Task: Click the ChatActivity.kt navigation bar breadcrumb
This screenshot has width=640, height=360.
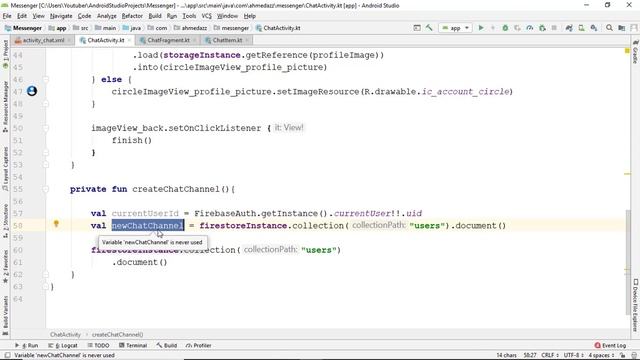Action: tap(278, 28)
